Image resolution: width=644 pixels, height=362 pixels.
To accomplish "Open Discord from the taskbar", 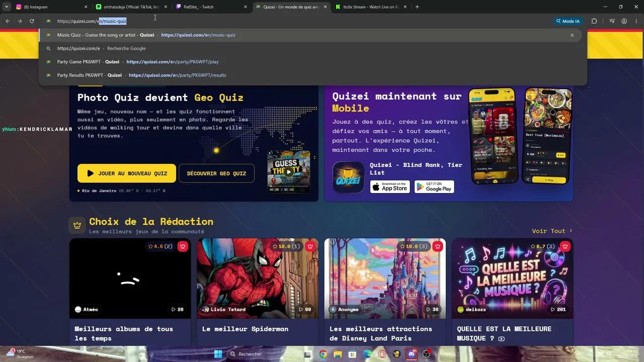I will pyautogui.click(x=412, y=354).
